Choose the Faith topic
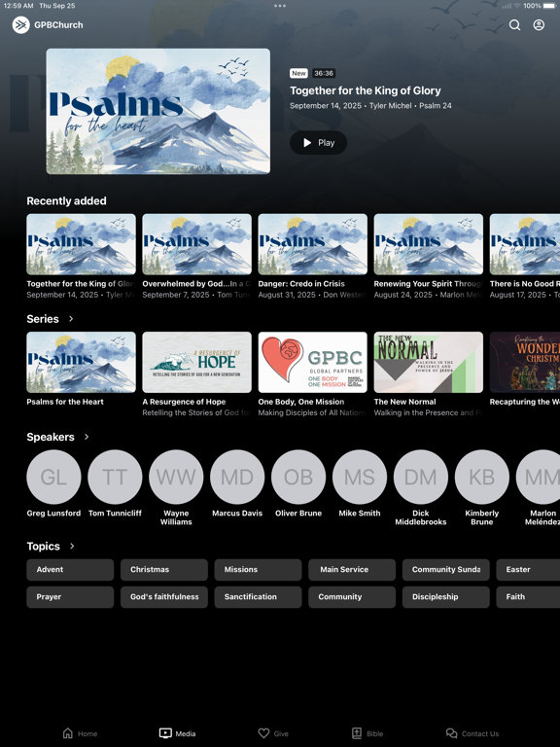 click(528, 597)
